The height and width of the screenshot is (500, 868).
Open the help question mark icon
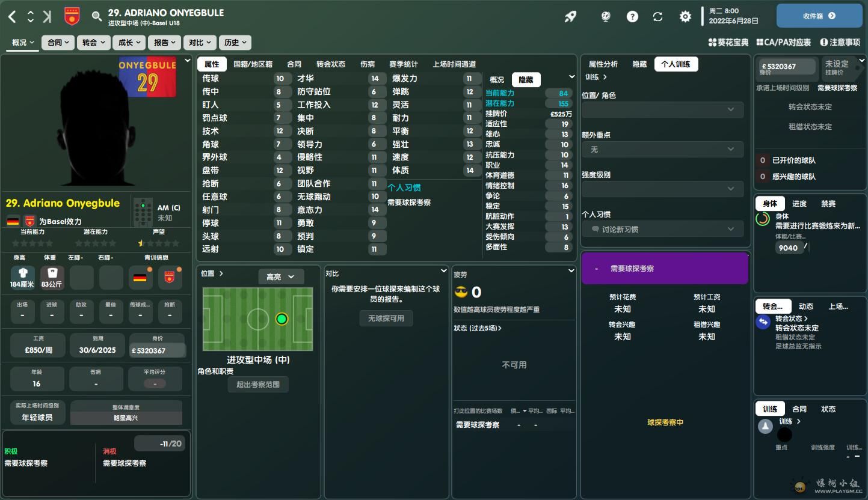tap(632, 17)
